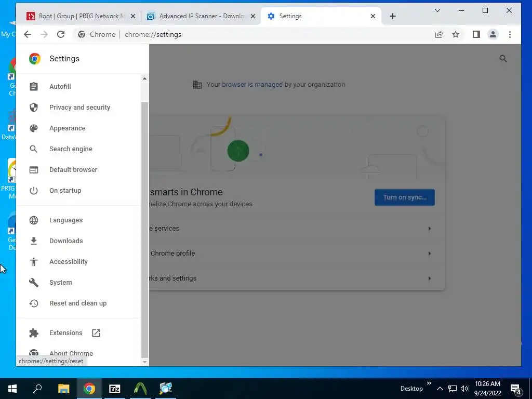Go back with the back arrow
The image size is (532, 399).
point(28,35)
